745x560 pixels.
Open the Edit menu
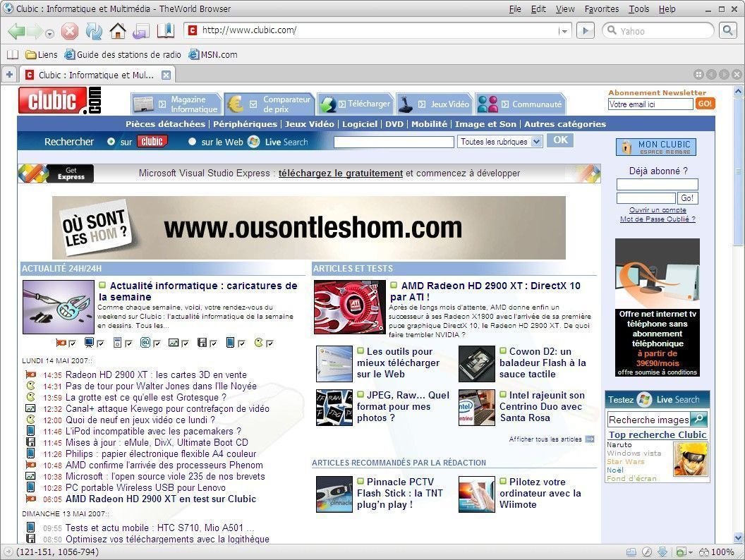pos(538,9)
